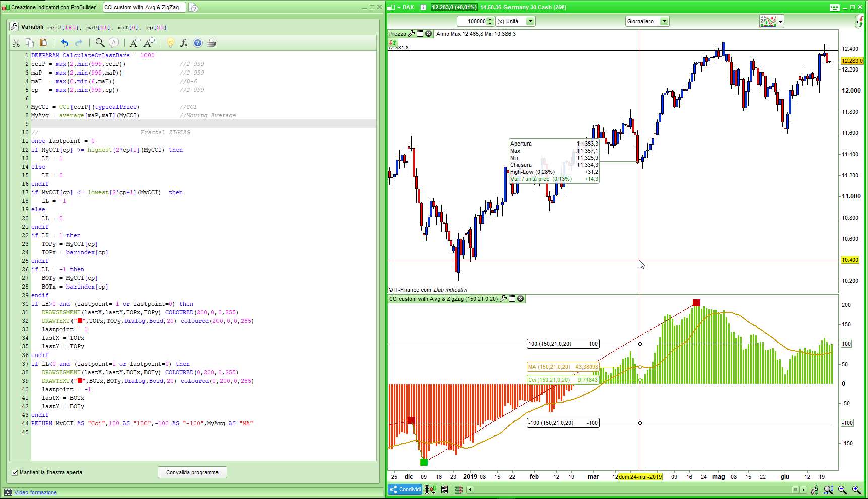Image resolution: width=868 pixels, height=499 pixels.
Task: Click the document help icon beside indicator name
Action: pyautogui.click(x=193, y=8)
